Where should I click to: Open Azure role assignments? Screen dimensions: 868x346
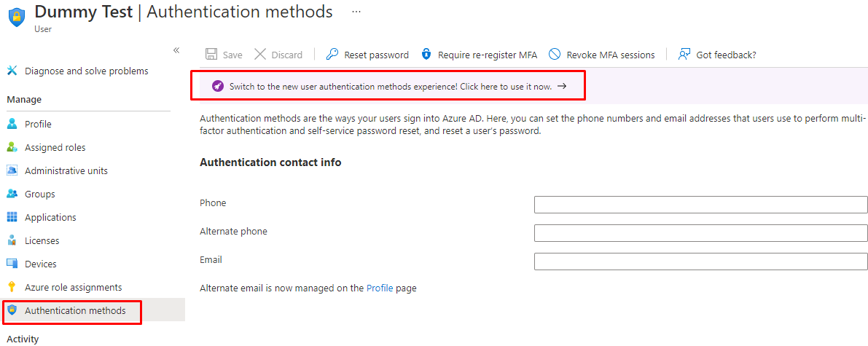pos(73,287)
